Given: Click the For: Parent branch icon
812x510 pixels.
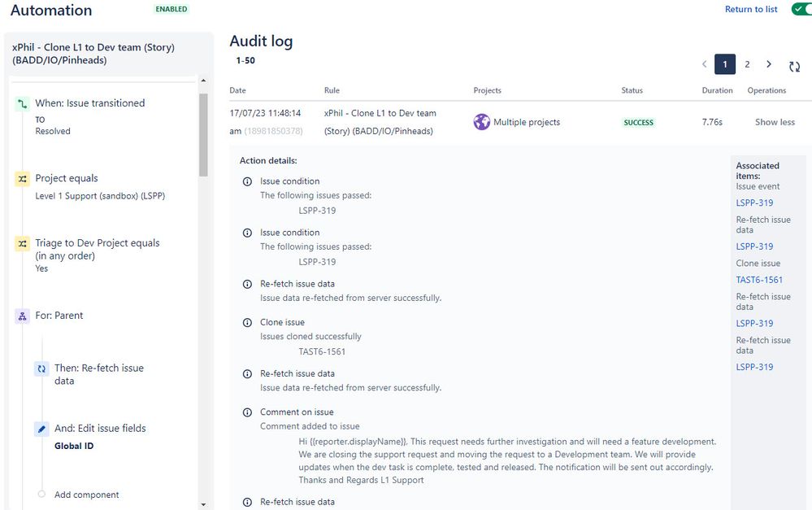Looking at the screenshot, I should 22,316.
